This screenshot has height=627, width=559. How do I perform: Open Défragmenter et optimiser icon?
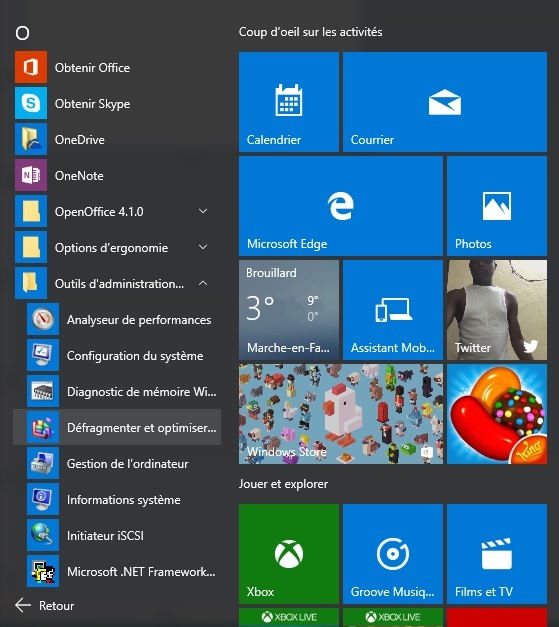[43, 427]
